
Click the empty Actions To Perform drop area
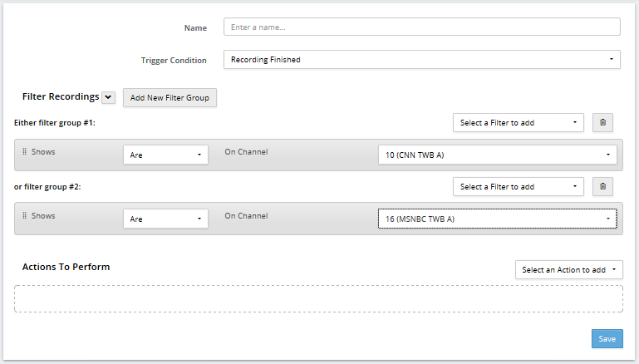click(x=319, y=299)
